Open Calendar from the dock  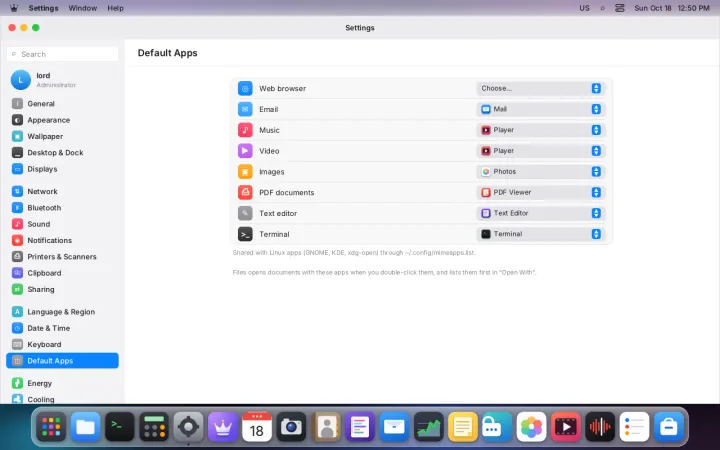coord(257,427)
